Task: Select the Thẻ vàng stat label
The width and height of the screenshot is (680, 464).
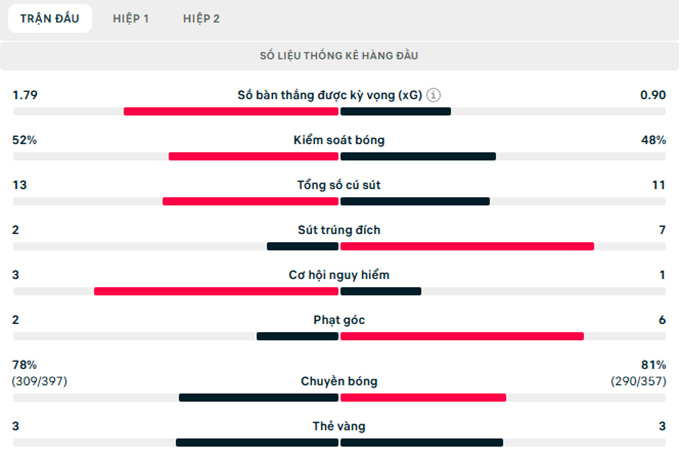Action: tap(340, 426)
